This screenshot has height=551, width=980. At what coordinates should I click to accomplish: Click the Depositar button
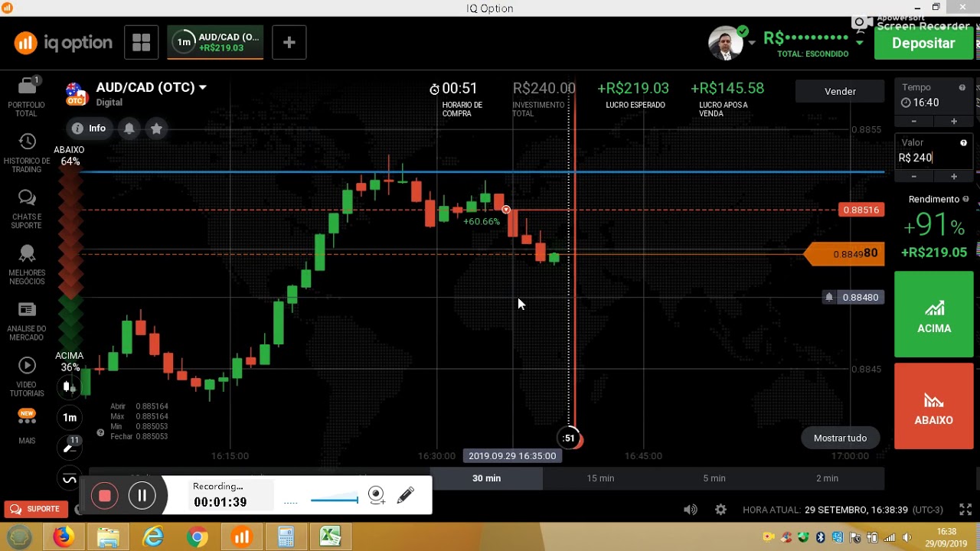tap(923, 43)
